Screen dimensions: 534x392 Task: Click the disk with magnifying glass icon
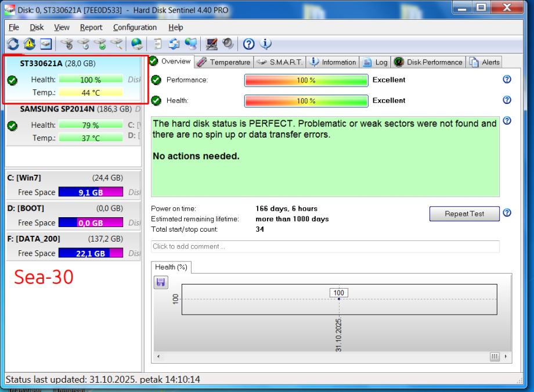(x=117, y=44)
